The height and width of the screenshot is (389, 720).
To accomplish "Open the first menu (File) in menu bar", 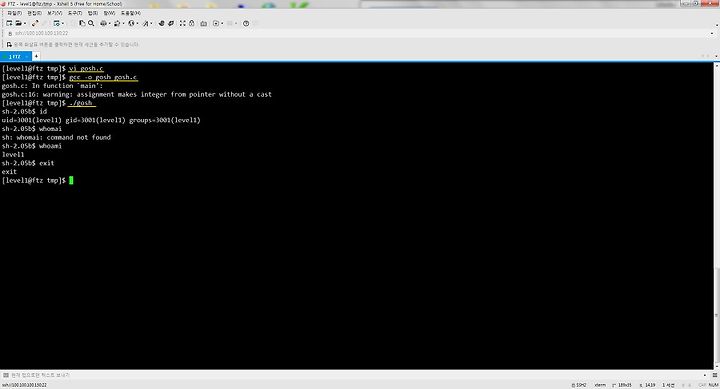I will (x=14, y=13).
